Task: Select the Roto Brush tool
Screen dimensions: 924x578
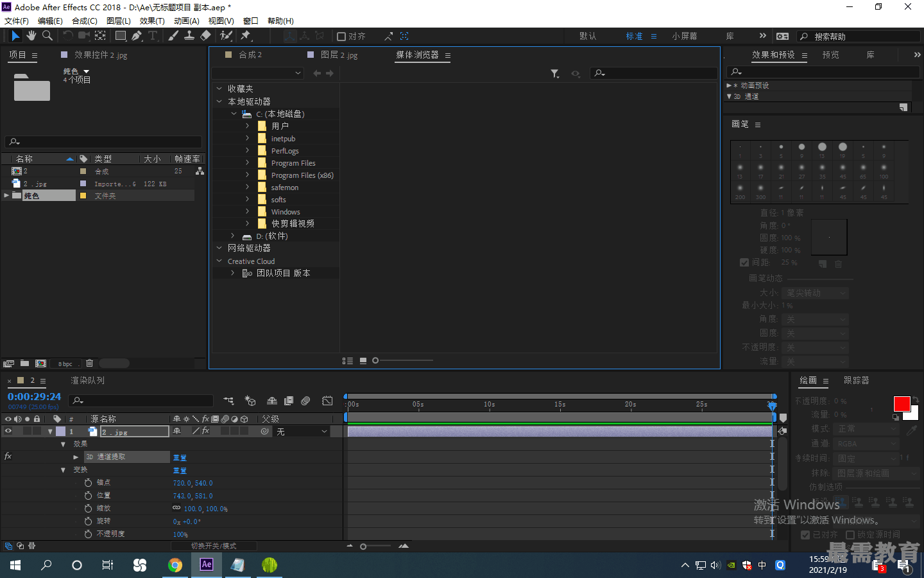Action: tap(226, 36)
